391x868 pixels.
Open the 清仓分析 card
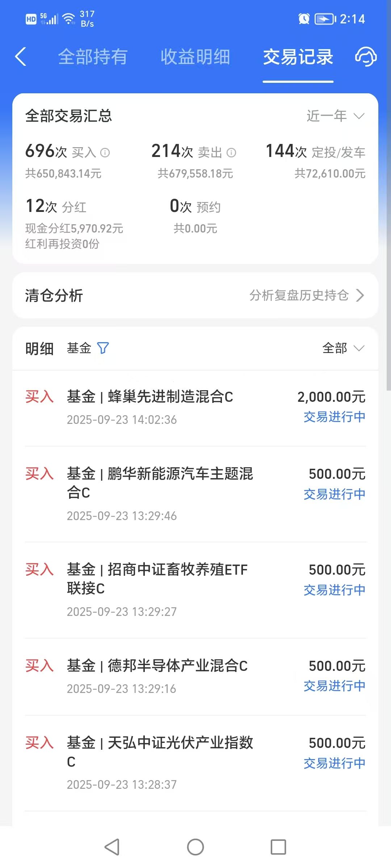[195, 295]
